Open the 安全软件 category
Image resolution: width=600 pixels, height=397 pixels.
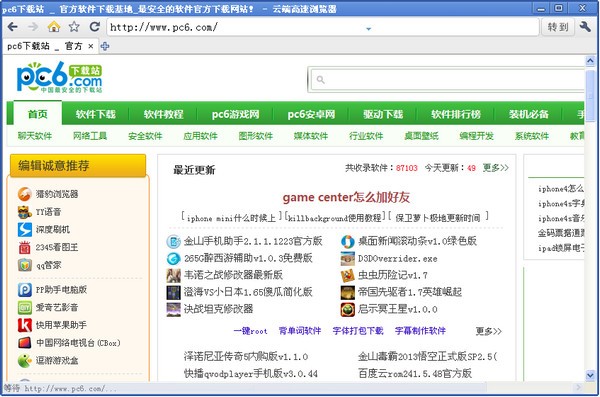coord(145,136)
